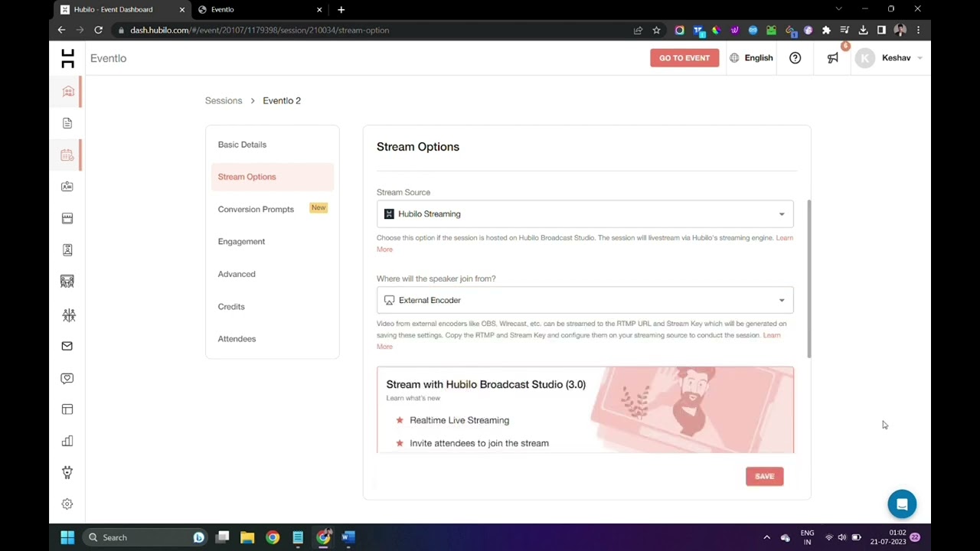The image size is (980, 551).
Task: Expand the Keshav account menu
Action: 890,58
